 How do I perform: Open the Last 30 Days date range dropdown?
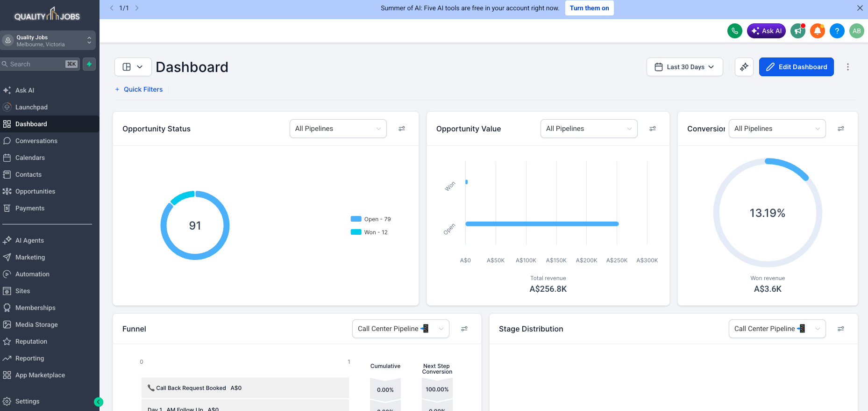pos(685,67)
